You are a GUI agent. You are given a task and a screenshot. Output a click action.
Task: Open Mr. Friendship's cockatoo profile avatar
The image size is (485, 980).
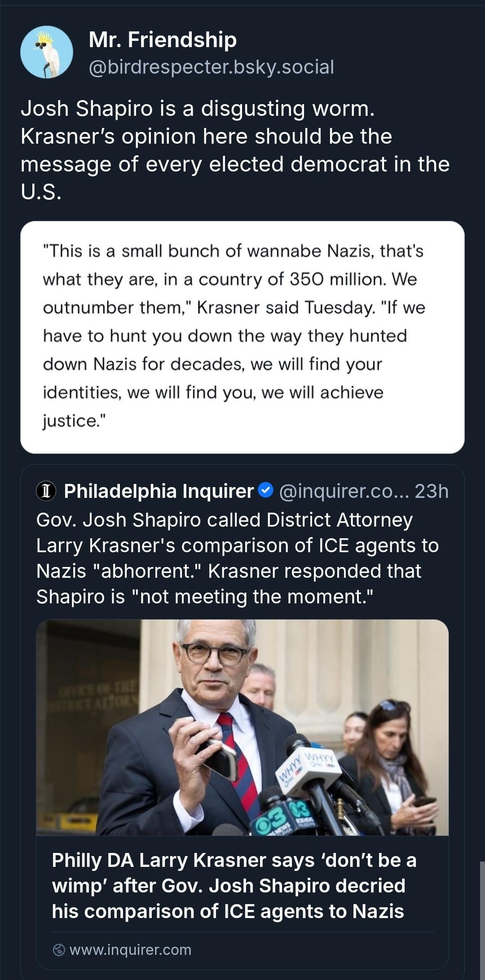pos(47,52)
